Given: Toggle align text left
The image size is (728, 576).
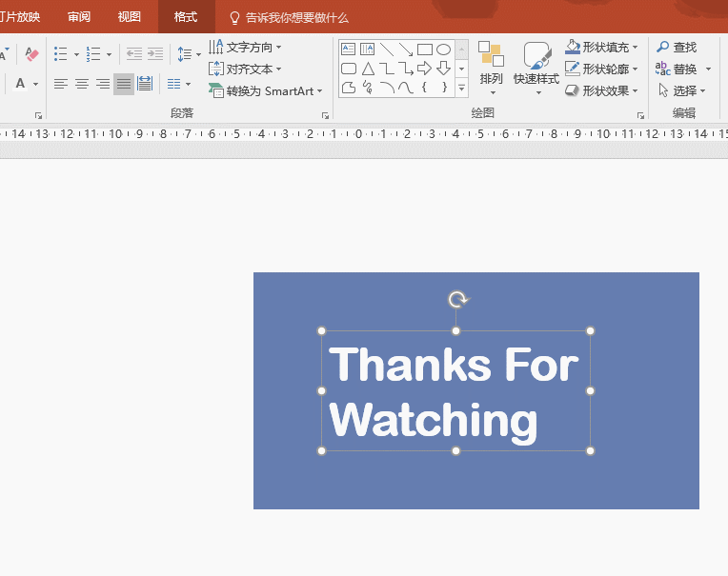Looking at the screenshot, I should click(x=61, y=84).
